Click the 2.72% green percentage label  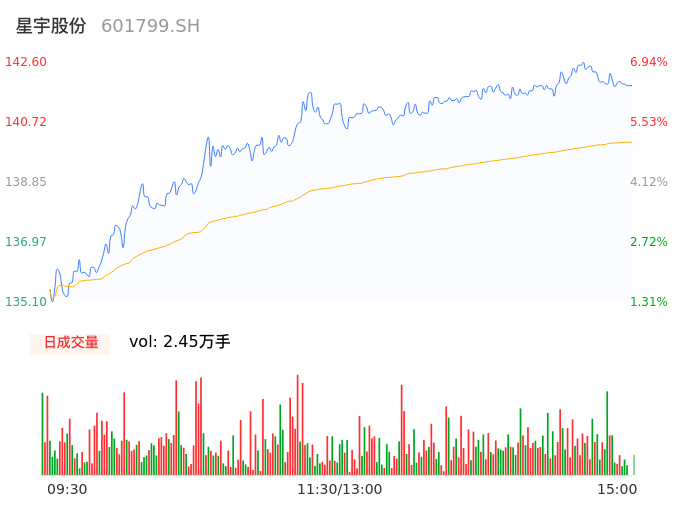[648, 242]
